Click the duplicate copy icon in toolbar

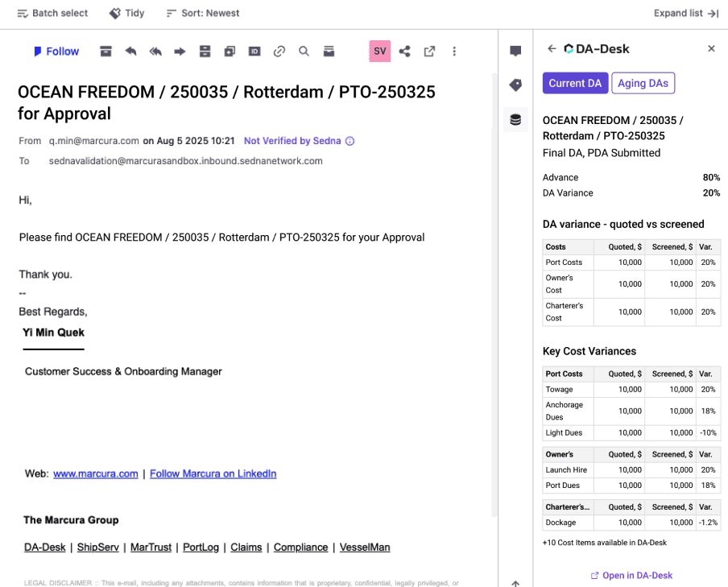point(230,51)
